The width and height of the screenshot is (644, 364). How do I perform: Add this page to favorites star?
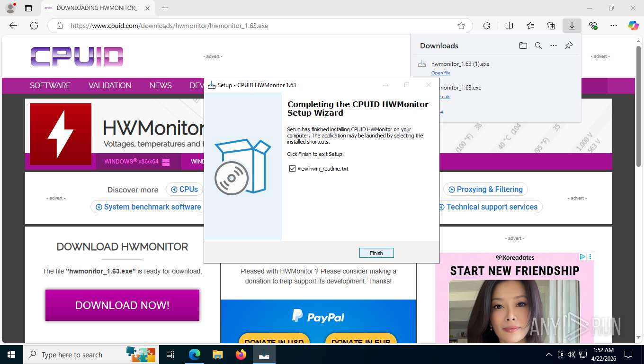461,26
